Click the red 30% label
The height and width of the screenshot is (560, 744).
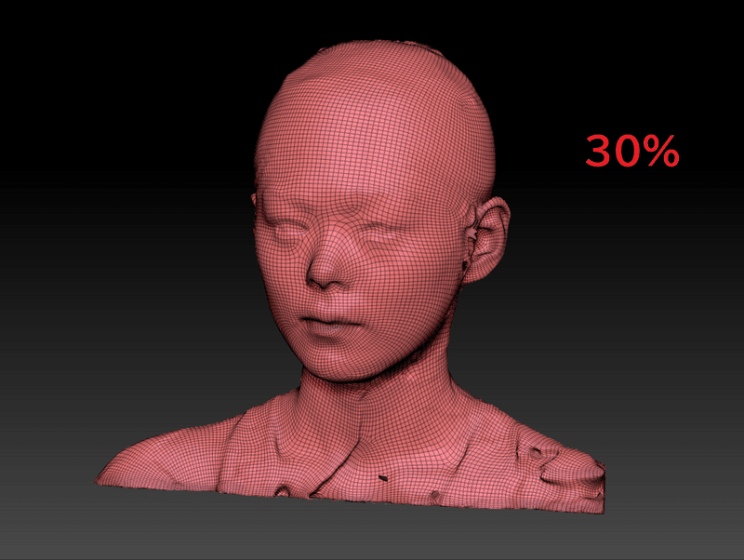pyautogui.click(x=632, y=151)
